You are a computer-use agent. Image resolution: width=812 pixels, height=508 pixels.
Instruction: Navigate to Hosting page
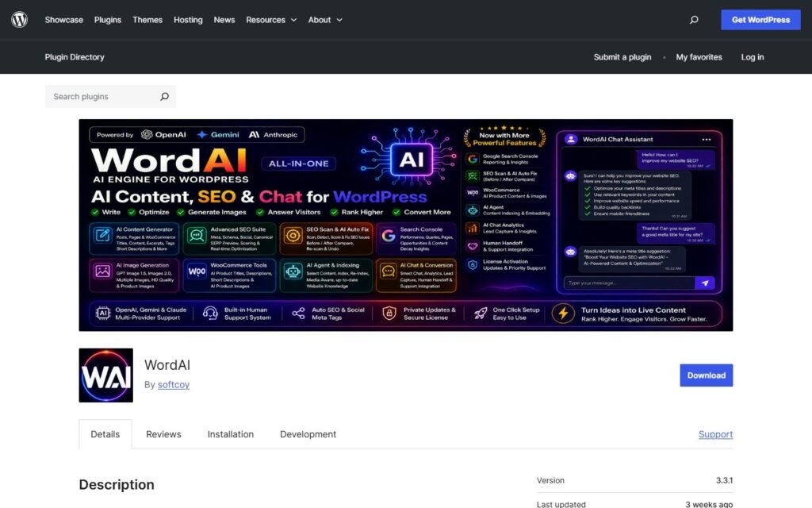[188, 20]
